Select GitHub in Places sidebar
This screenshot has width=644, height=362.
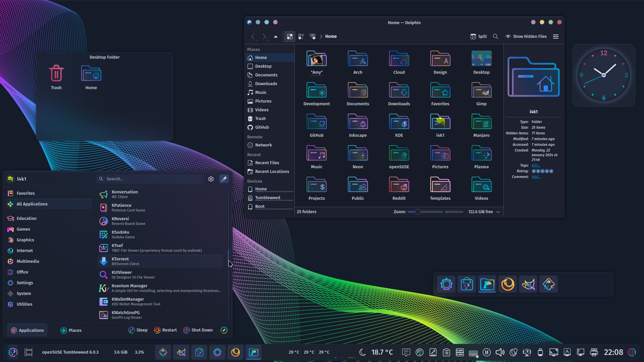(270, 127)
